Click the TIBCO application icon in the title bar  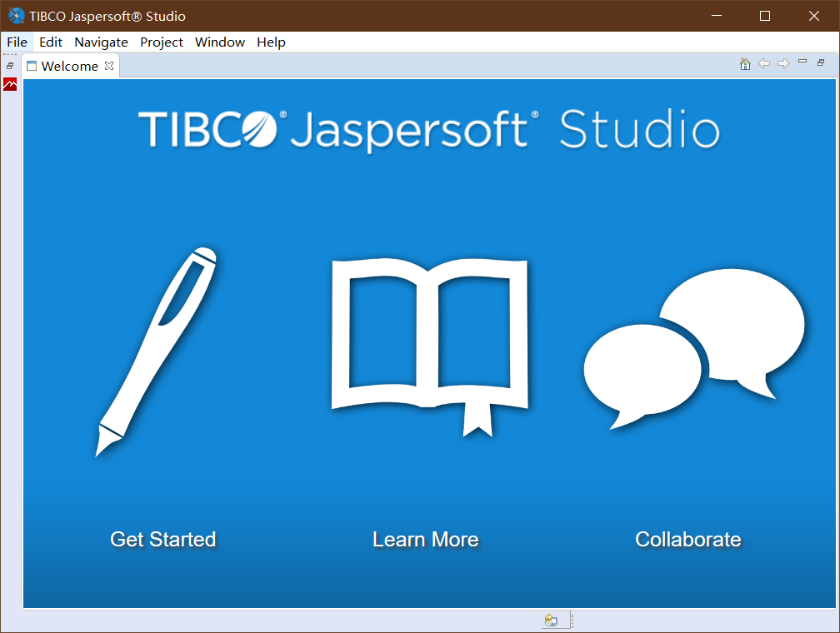tap(15, 15)
